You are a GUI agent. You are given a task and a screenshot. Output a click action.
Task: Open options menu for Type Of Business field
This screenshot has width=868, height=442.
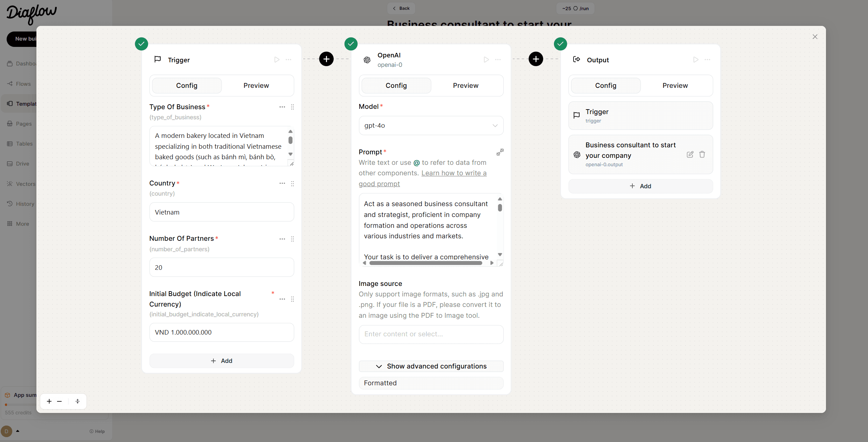(x=282, y=107)
